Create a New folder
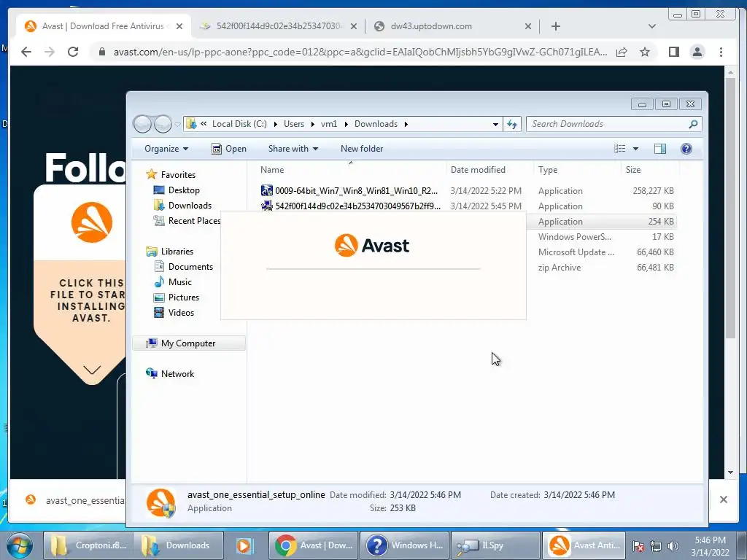The image size is (747, 560). (362, 149)
